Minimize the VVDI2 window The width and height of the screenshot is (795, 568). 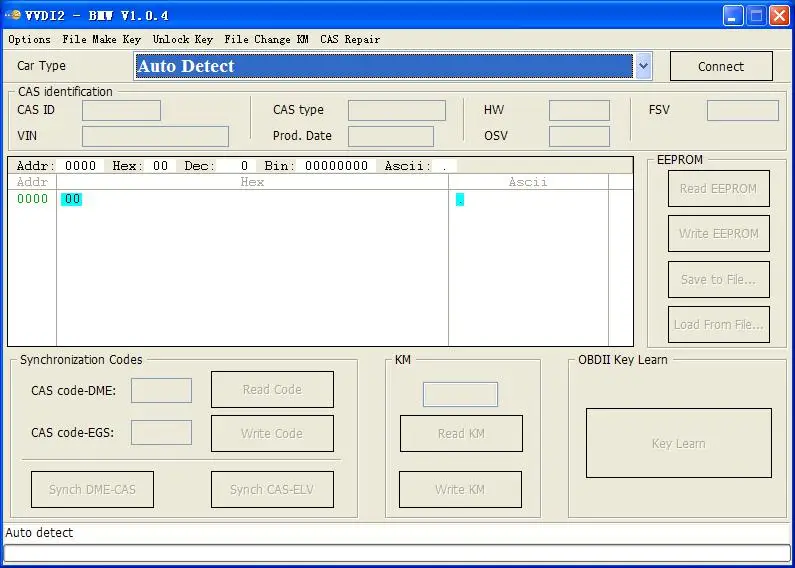point(732,16)
